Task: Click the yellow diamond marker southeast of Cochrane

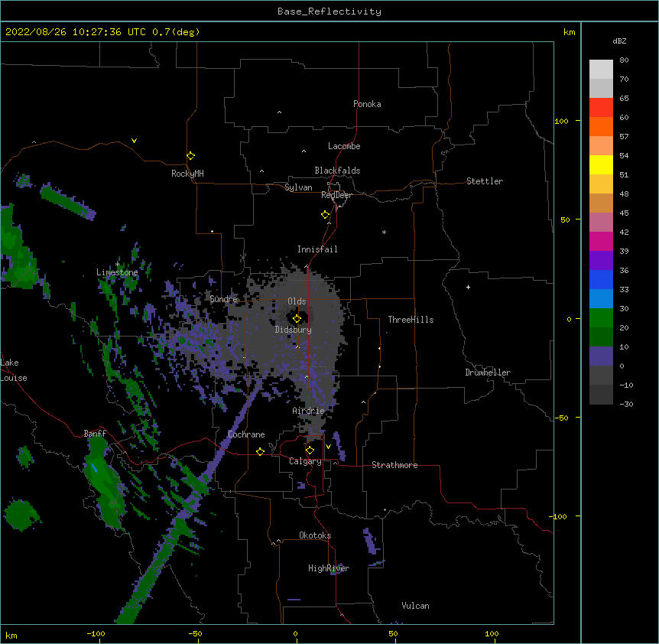Action: [260, 451]
